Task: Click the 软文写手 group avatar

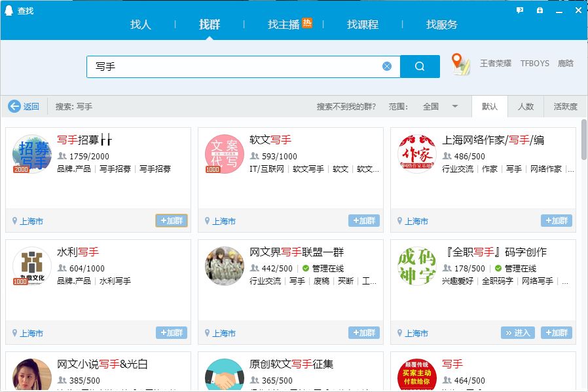Action: coord(225,155)
